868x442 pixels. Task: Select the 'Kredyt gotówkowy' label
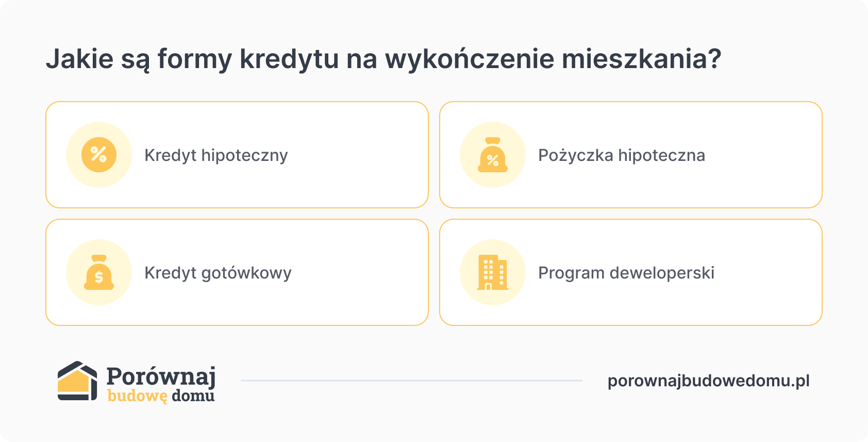[218, 273]
